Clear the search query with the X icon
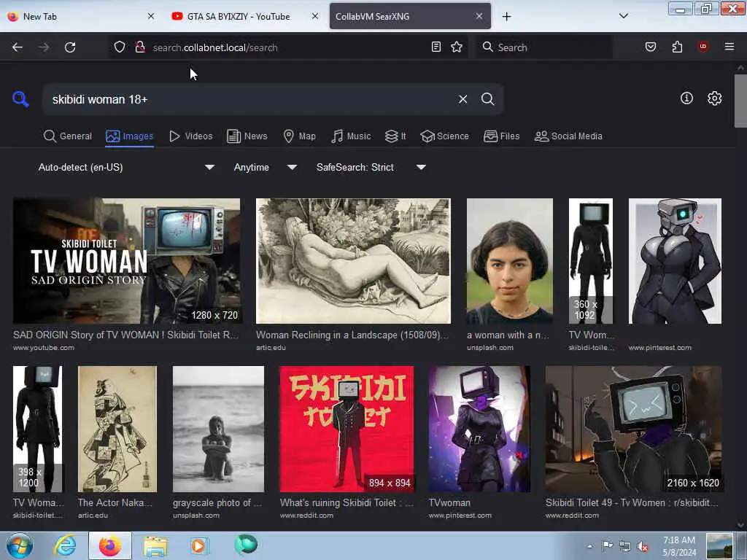The width and height of the screenshot is (747, 560). (x=462, y=99)
